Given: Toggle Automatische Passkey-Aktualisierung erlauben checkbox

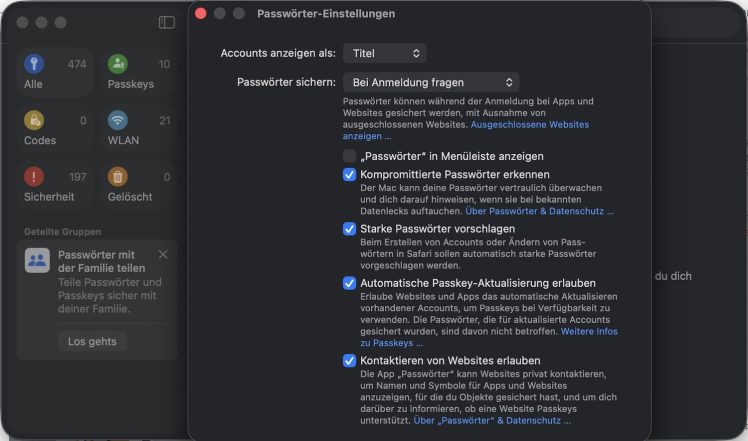Looking at the screenshot, I should click(x=349, y=284).
